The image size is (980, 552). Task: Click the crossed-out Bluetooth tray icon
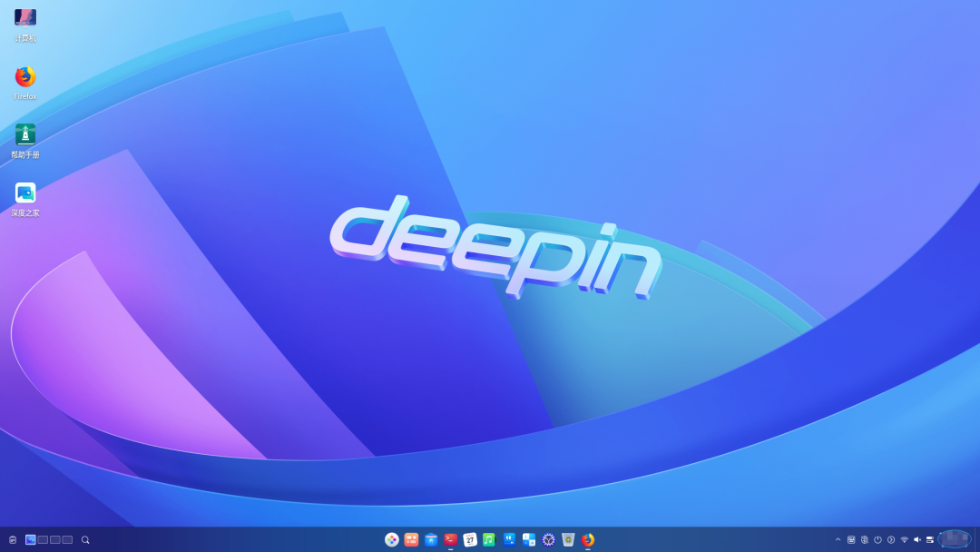click(x=865, y=539)
